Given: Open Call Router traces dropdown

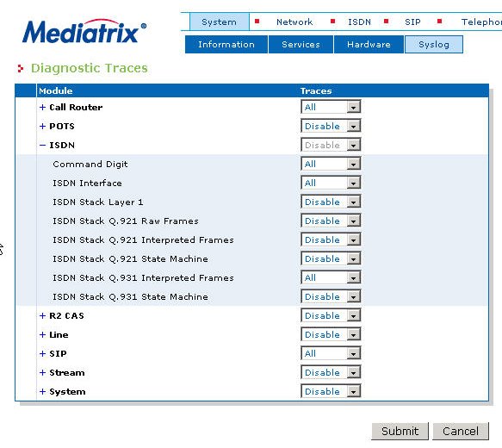Looking at the screenshot, I should 331,107.
